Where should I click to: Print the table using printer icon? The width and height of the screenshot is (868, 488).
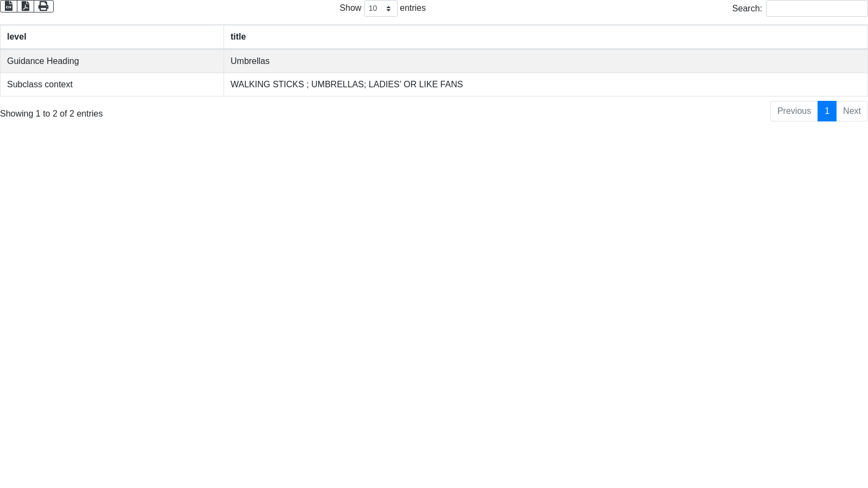pyautogui.click(x=43, y=6)
